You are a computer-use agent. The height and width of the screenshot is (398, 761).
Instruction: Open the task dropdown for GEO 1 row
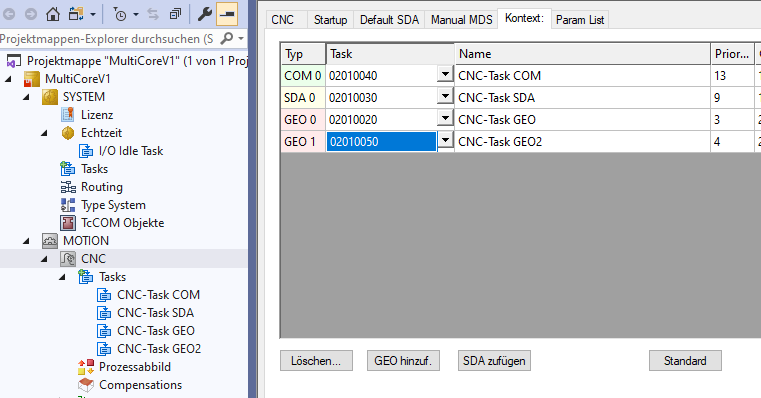pyautogui.click(x=445, y=141)
